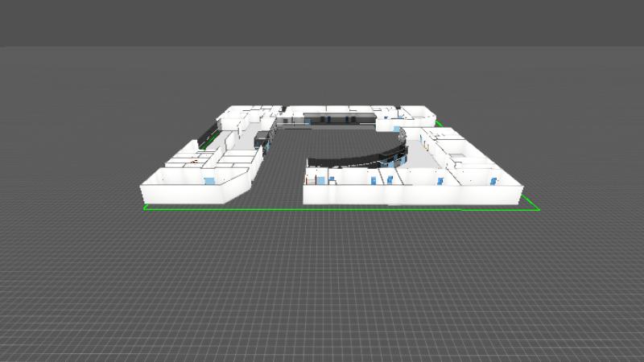The height and width of the screenshot is (362, 644).
Task: Click the blue door on the front-left wing
Action: tap(211, 179)
